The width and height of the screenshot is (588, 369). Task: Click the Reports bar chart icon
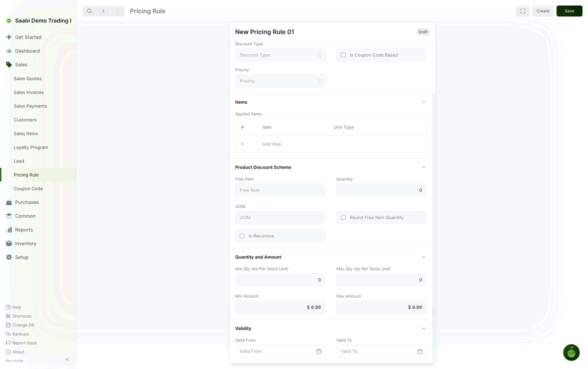click(9, 230)
